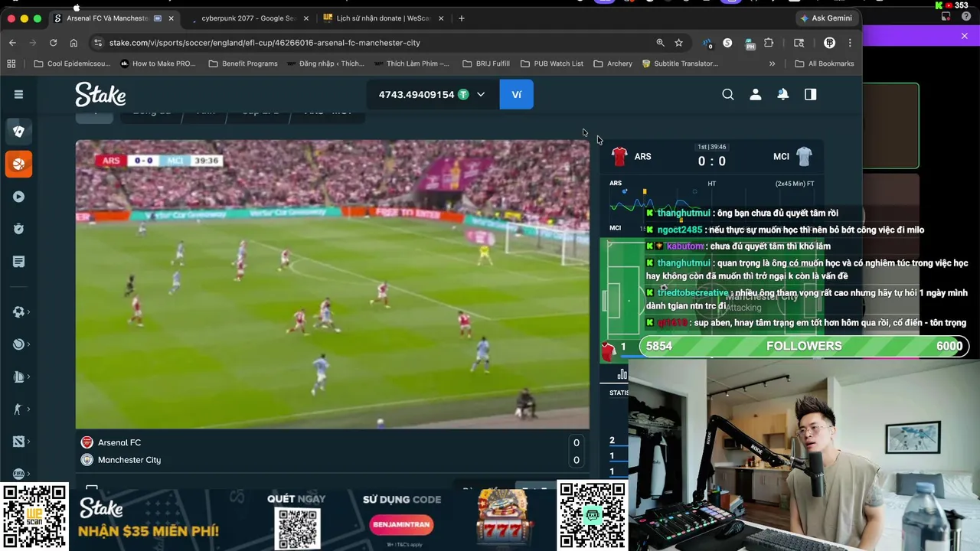Click the tab search icon in Chrome toolbar
Screen dimensions: 980x551
point(799,43)
